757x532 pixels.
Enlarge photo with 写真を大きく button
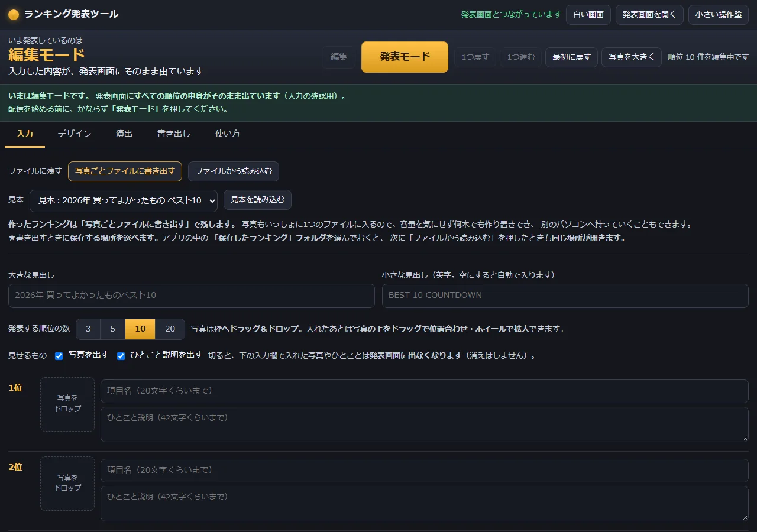[632, 57]
